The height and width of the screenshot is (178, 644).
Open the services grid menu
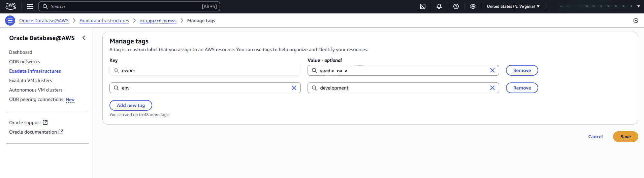click(30, 6)
